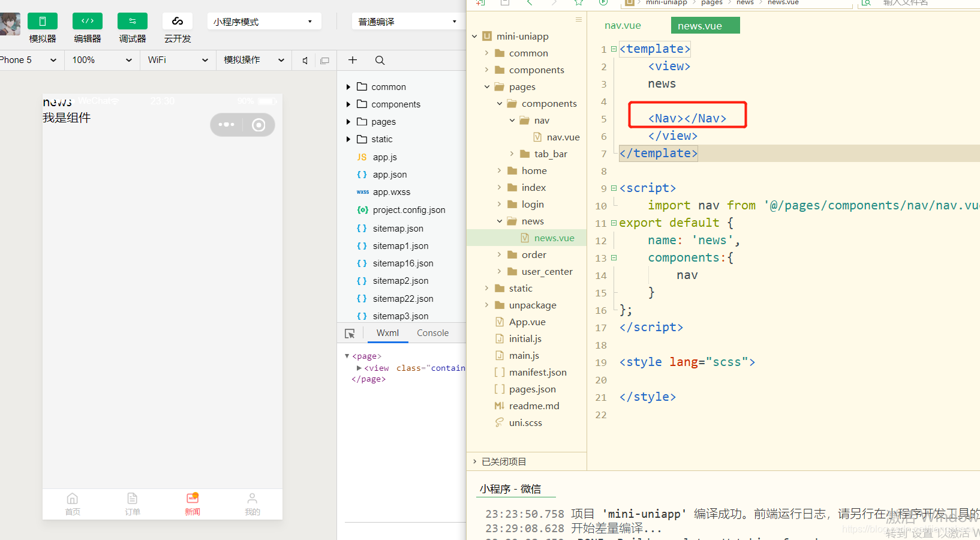Screen dimensions: 980x540
Task: Switch to news.vue editor tab
Action: [705, 26]
